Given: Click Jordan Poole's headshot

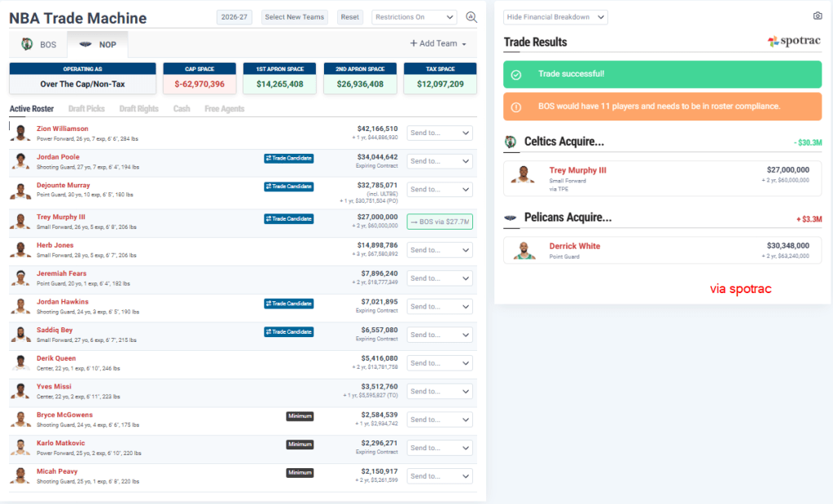Looking at the screenshot, I should coord(20,161).
